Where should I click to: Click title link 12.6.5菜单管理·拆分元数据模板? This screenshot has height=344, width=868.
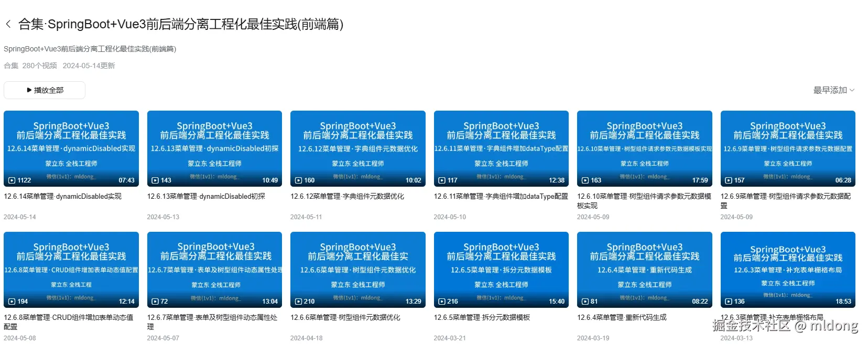[x=482, y=318]
